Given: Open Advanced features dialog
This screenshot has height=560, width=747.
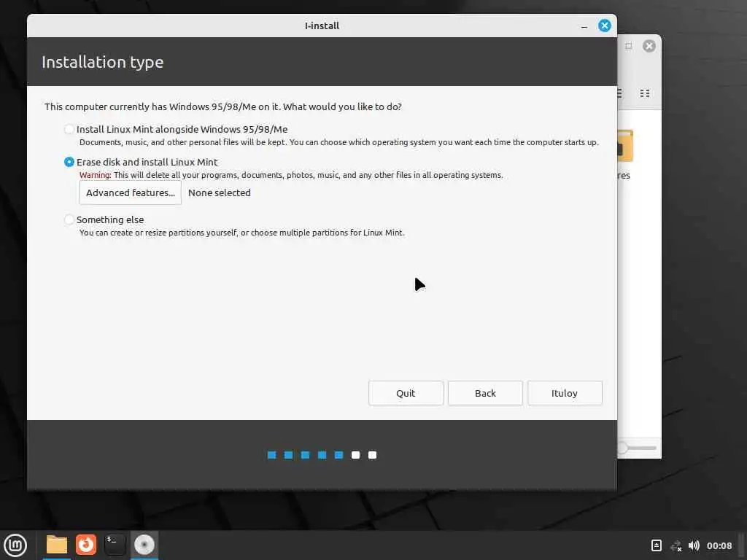Looking at the screenshot, I should point(130,192).
